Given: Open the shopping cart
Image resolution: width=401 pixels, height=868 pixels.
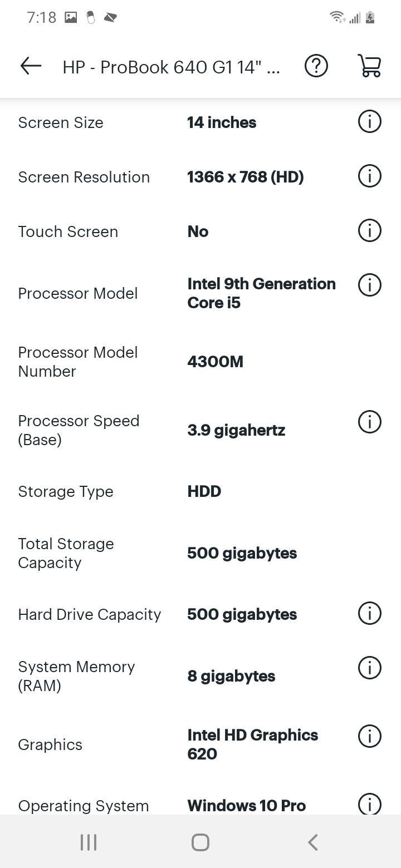Looking at the screenshot, I should click(369, 65).
